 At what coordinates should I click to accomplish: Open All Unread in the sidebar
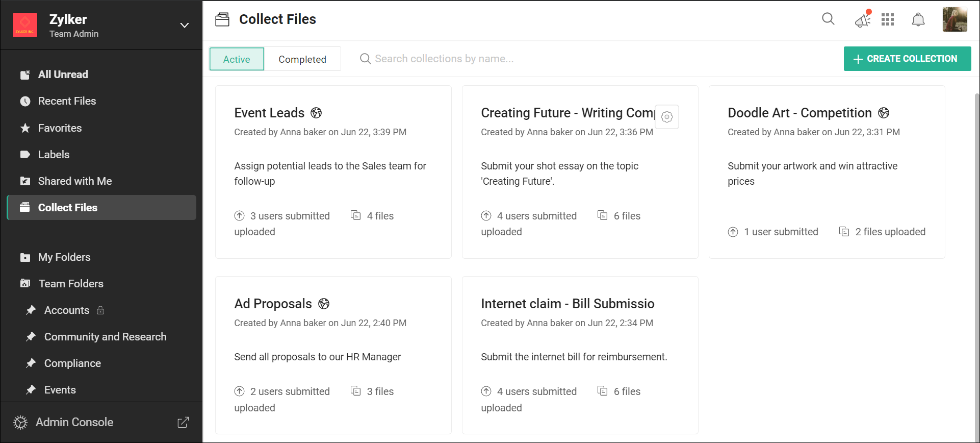pyautogui.click(x=63, y=75)
